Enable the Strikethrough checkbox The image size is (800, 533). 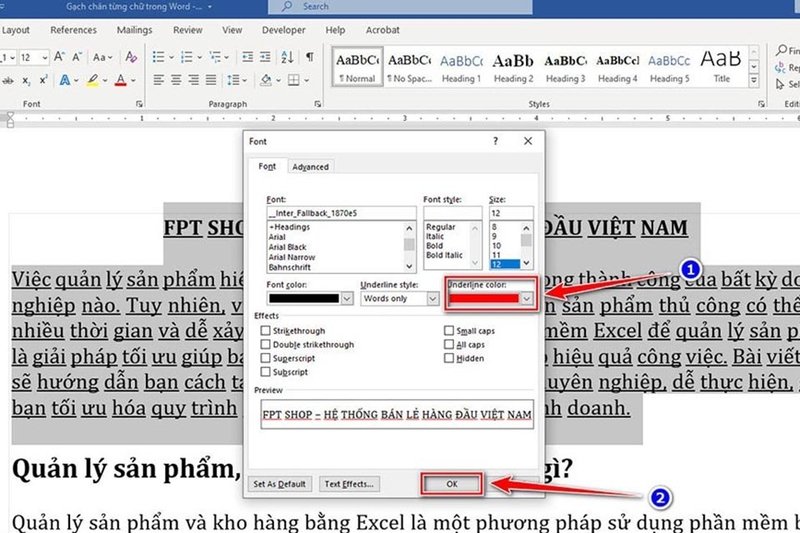click(265, 331)
